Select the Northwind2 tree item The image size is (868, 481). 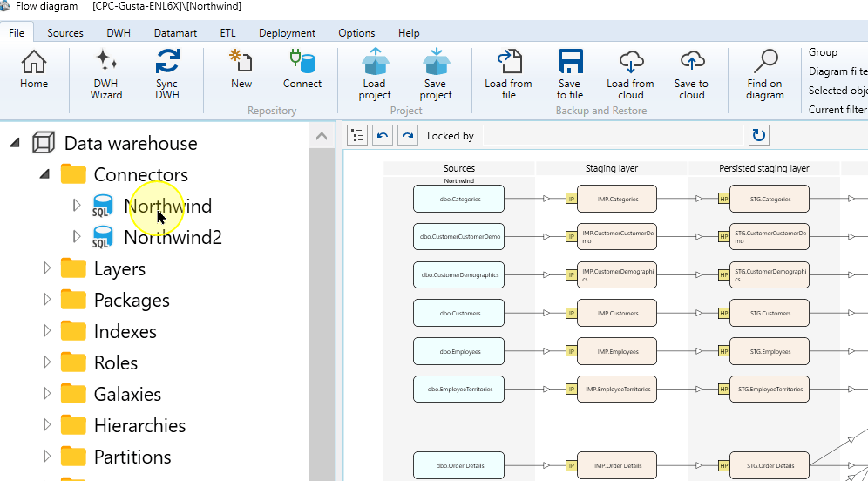click(173, 237)
